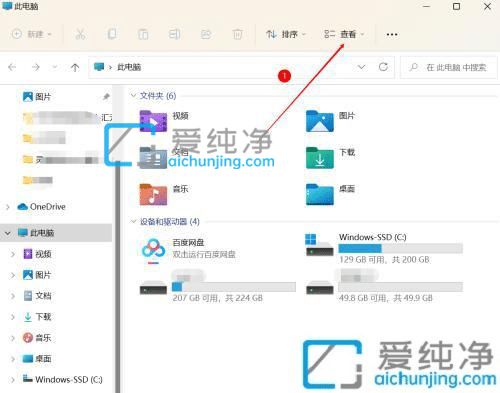The width and height of the screenshot is (500, 393).
Task: Click the Rename icon in toolbar
Action: (x=174, y=34)
